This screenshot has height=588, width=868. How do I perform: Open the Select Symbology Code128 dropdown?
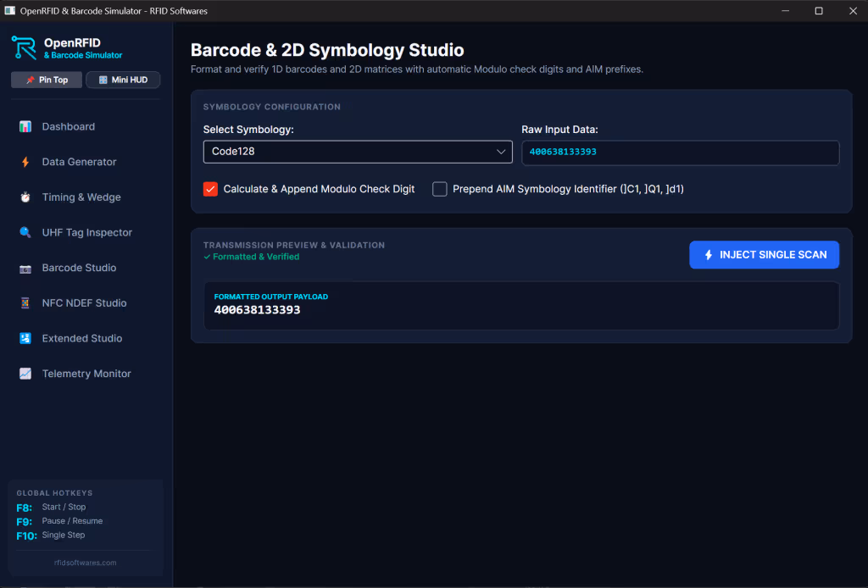358,152
